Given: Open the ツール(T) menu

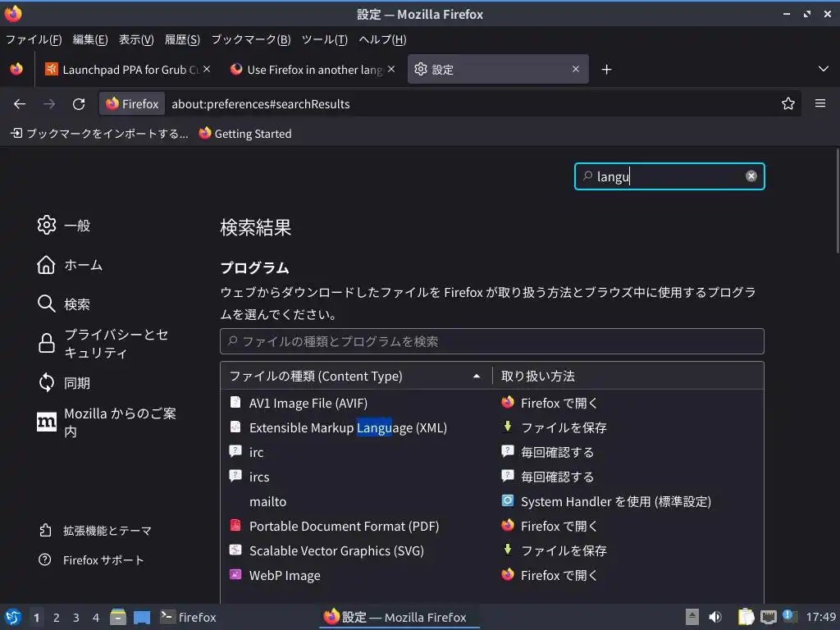Looking at the screenshot, I should pos(325,39).
